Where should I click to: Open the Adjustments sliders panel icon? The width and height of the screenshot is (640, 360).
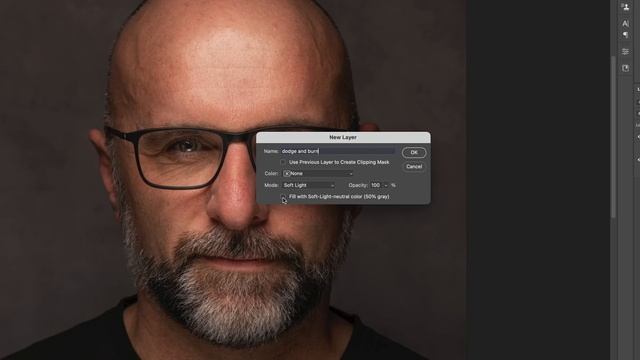[625, 51]
